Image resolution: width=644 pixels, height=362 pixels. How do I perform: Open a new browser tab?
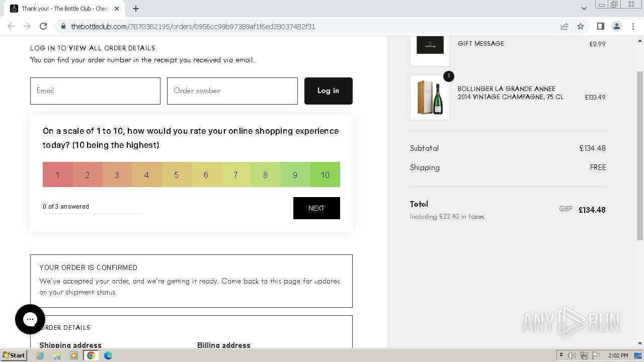click(x=136, y=9)
